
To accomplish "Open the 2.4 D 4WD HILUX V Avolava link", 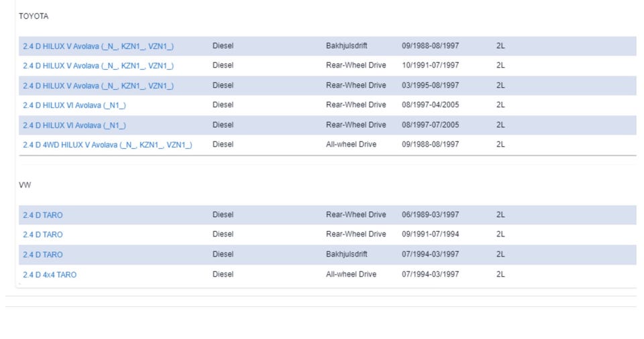I will [x=107, y=145].
